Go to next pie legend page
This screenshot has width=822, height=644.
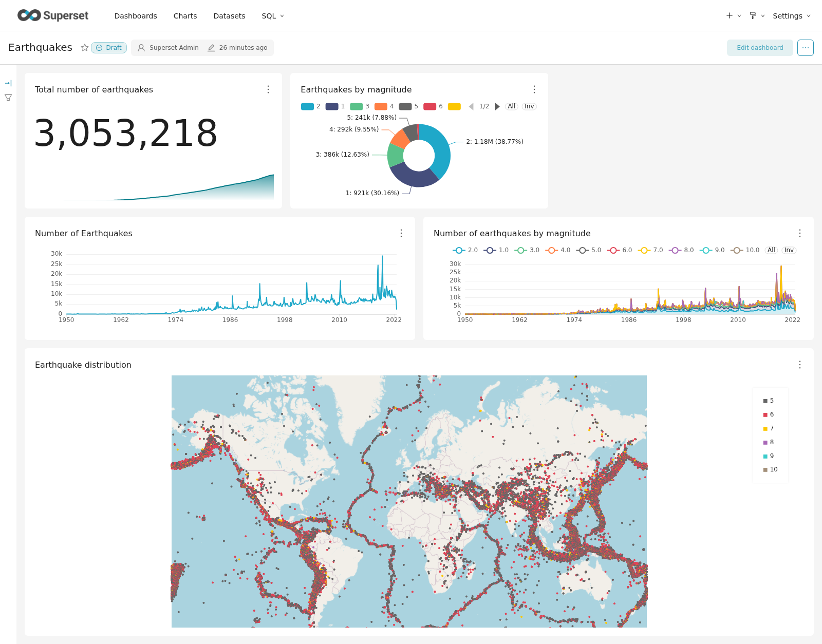[497, 106]
